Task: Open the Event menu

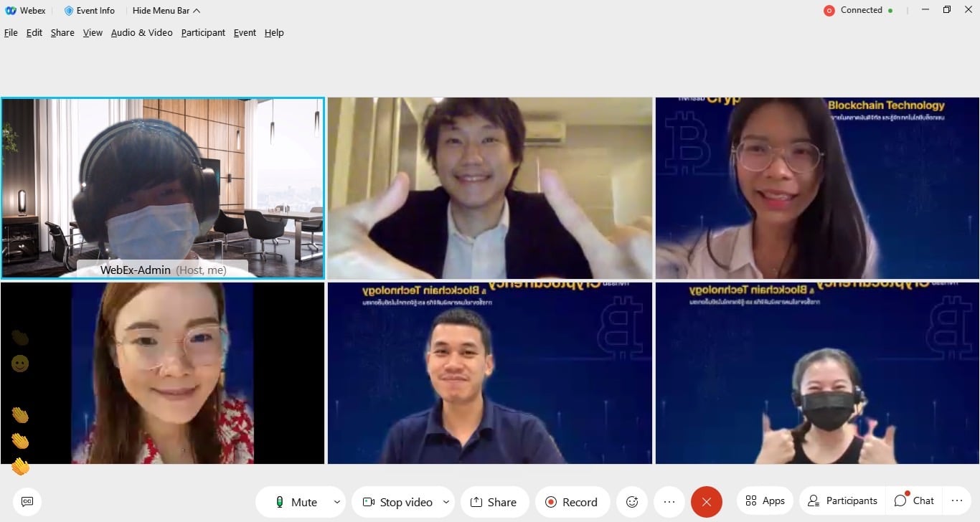Action: point(245,32)
